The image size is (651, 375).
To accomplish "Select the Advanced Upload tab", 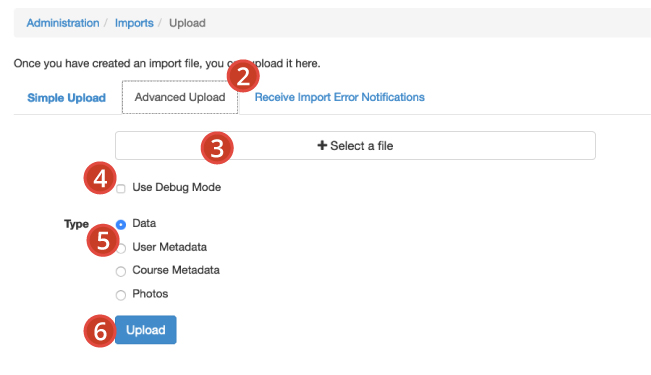I will [180, 97].
